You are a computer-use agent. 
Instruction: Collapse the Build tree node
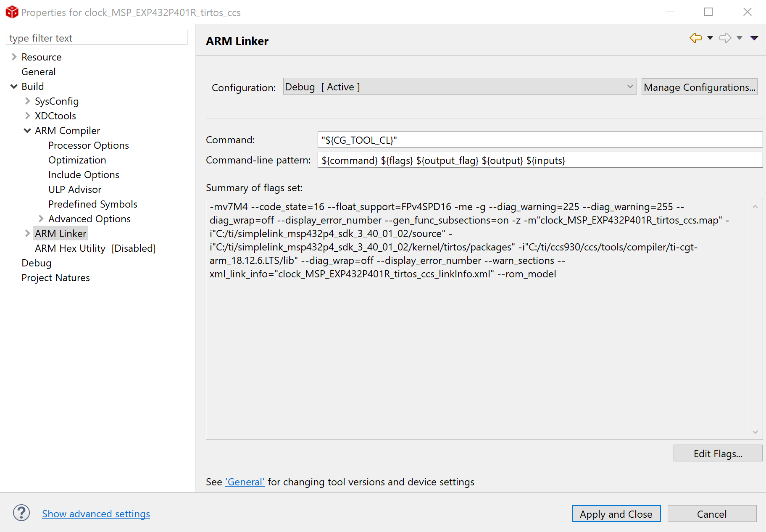[x=14, y=86]
